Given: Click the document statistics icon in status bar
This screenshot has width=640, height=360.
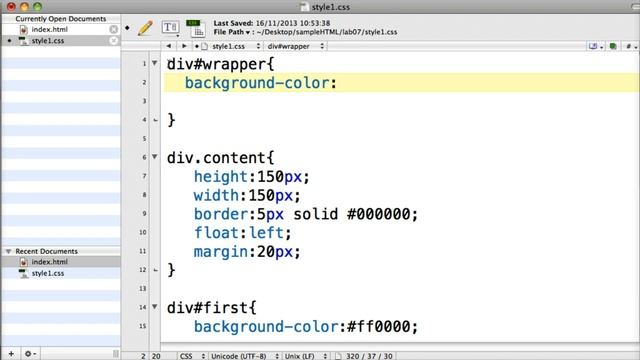Looking at the screenshot, I should pos(338,356).
